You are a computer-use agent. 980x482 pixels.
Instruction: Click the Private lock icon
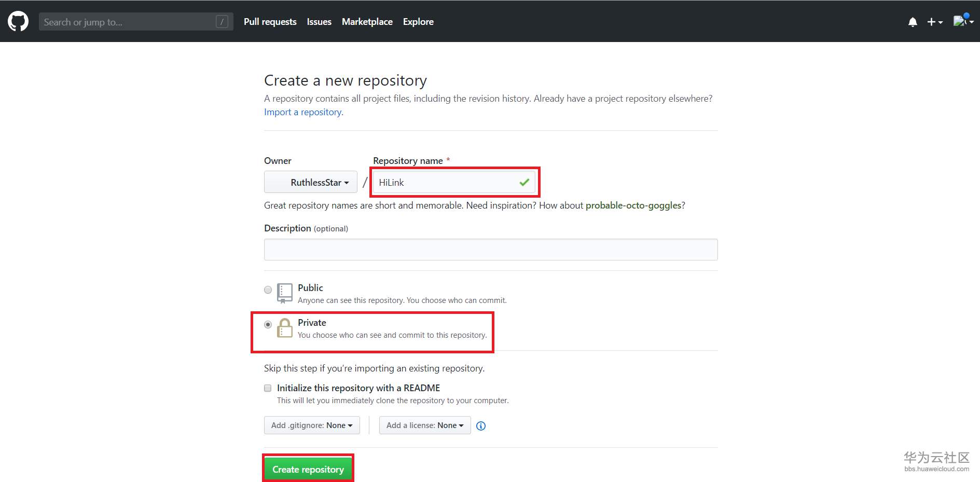click(284, 328)
